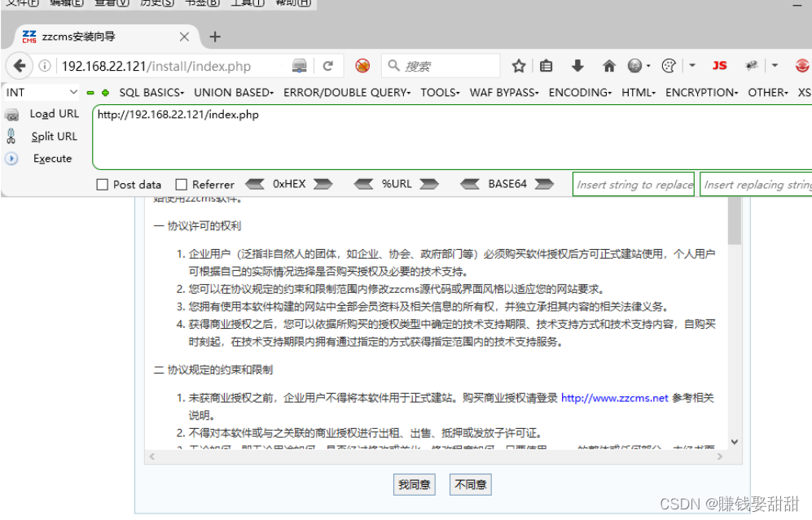The height and width of the screenshot is (520, 812).
Task: Expand ENCRYPTION menu
Action: (x=702, y=93)
